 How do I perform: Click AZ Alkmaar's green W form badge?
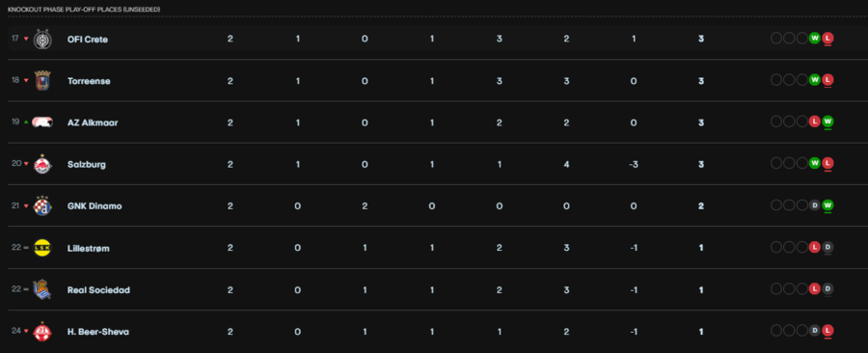827,122
